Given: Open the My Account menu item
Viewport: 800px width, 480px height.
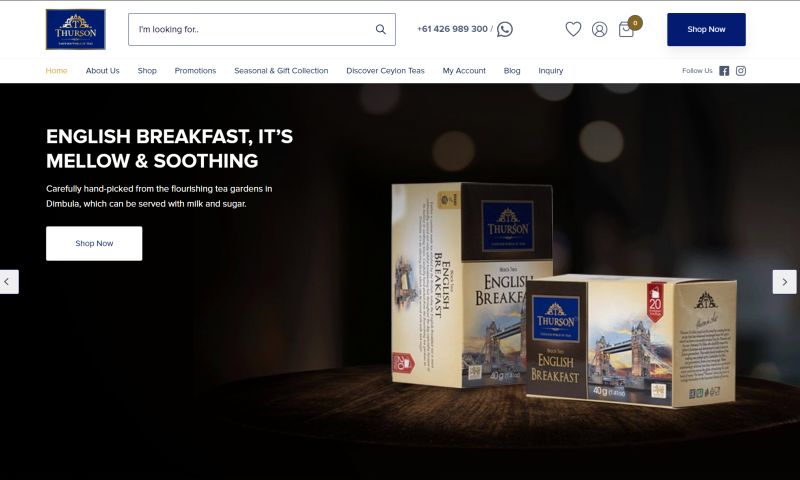Looking at the screenshot, I should point(464,71).
